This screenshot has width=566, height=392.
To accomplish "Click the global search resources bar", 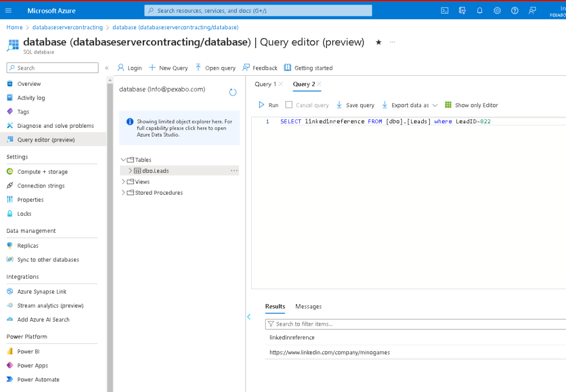I will [x=258, y=11].
